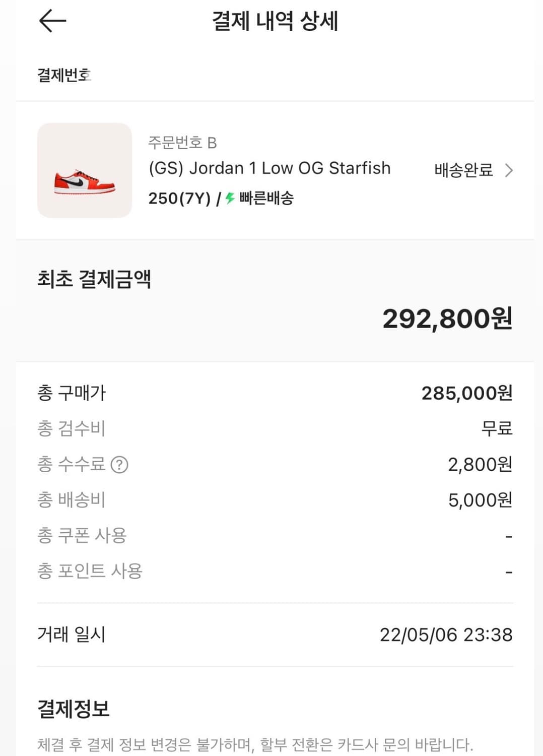Tap the green lightning fast-delivery icon
This screenshot has height=756, width=543.
click(x=230, y=198)
